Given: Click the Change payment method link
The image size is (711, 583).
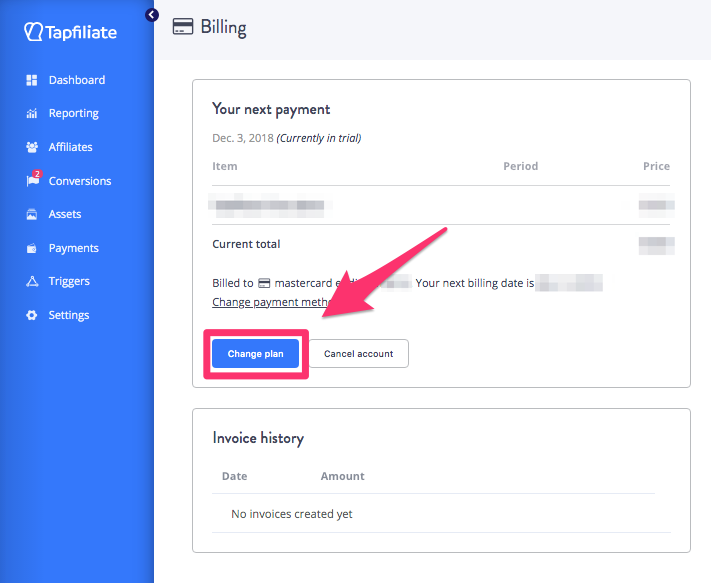Looking at the screenshot, I should coord(271,302).
